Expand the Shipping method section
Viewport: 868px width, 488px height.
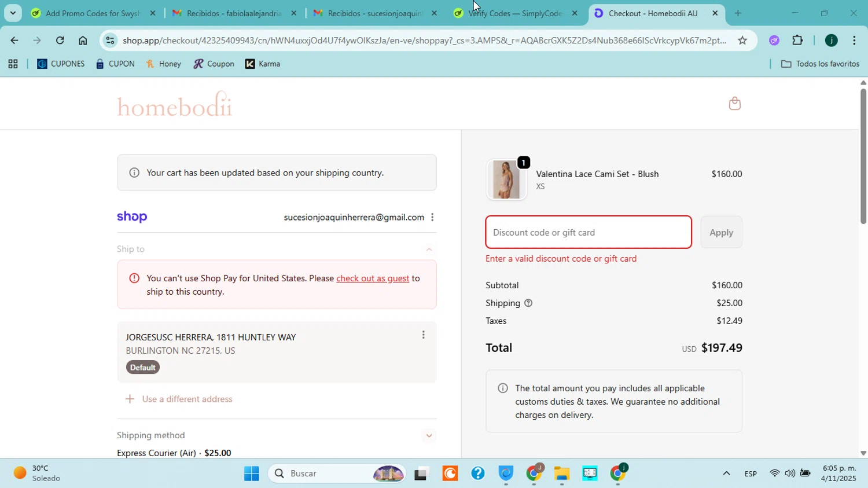429,435
